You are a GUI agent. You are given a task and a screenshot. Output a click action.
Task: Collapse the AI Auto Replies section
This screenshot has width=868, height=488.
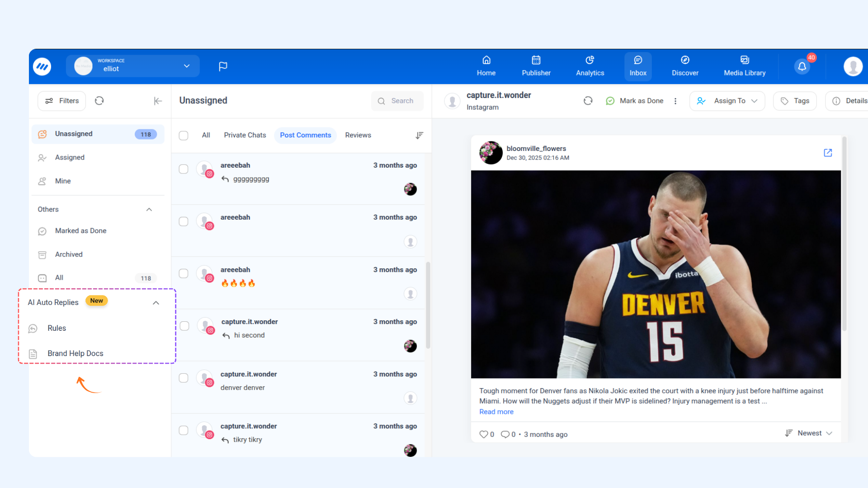pos(156,303)
